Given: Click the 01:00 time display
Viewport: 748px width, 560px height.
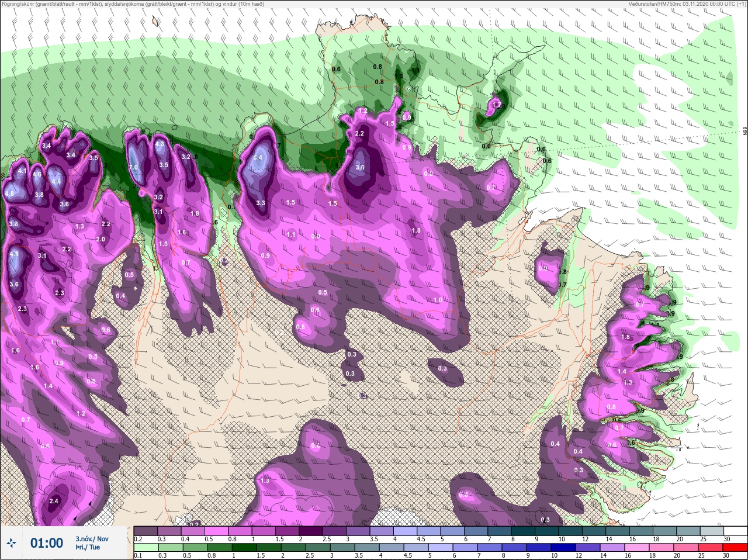Looking at the screenshot, I should (47, 543).
